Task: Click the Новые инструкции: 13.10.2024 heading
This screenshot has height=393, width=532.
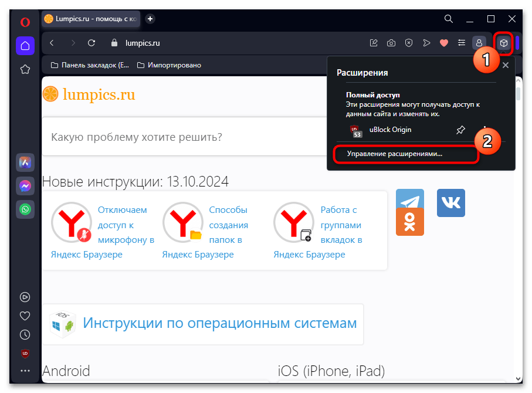Action: pyautogui.click(x=135, y=182)
